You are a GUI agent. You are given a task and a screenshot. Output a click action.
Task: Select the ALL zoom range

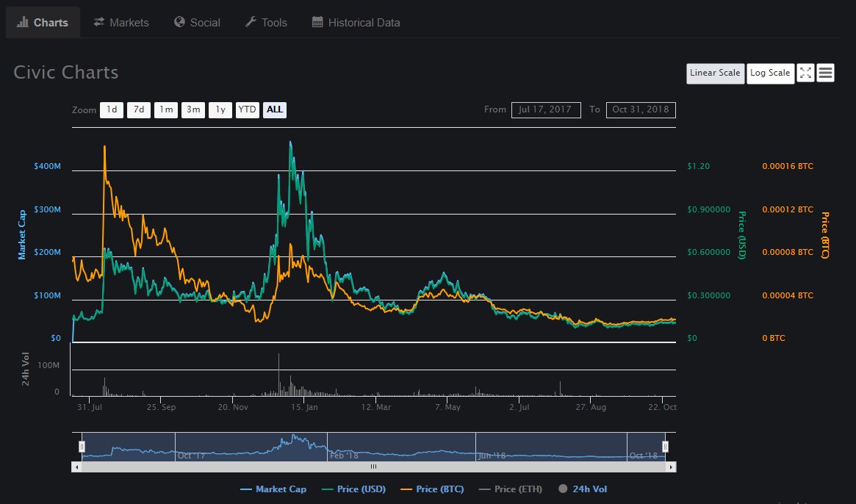pyautogui.click(x=275, y=109)
